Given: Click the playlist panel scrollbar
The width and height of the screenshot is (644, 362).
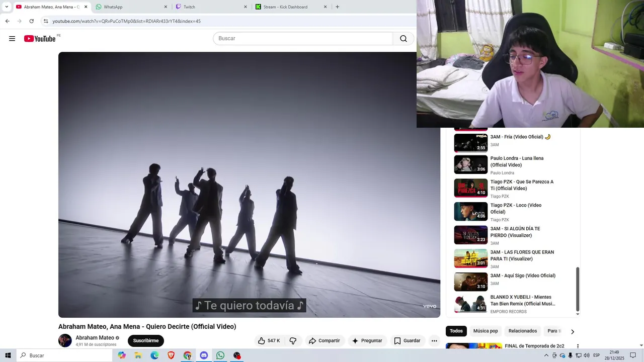Looking at the screenshot, I should 578,289.
